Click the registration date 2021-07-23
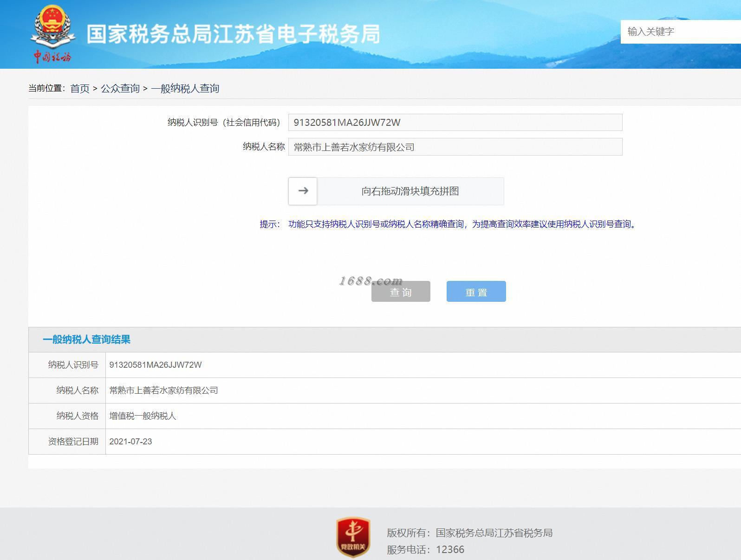This screenshot has height=560, width=741. click(x=130, y=442)
